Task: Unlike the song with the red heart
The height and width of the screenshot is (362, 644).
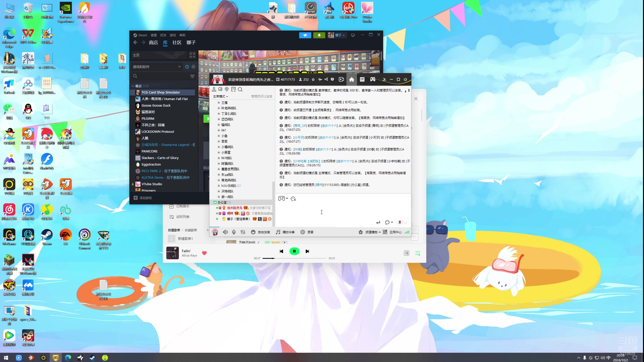Action: (204, 253)
